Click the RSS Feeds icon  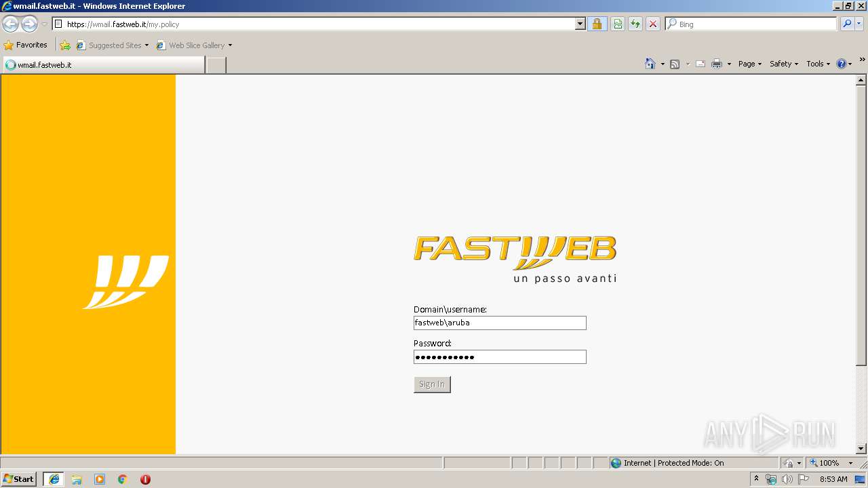click(x=675, y=64)
